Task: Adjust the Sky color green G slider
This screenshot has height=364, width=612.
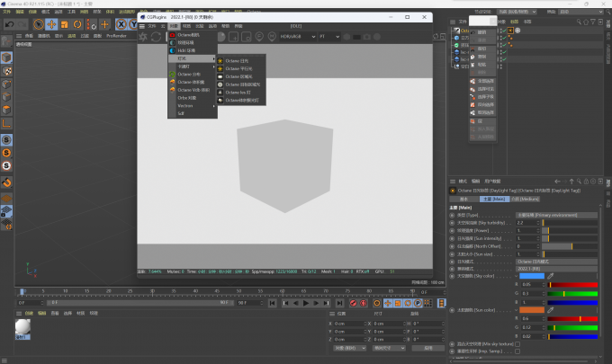Action: (x=572, y=294)
